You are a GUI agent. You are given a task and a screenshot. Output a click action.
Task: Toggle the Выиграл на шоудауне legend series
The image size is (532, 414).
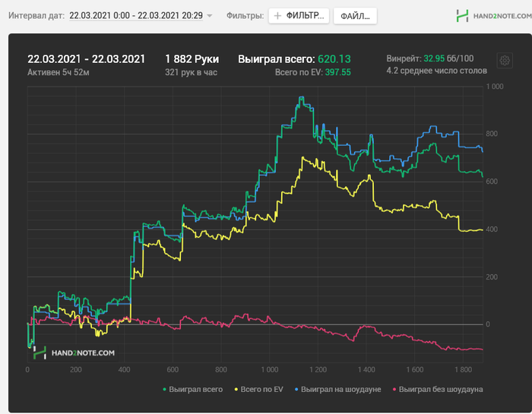(x=337, y=390)
